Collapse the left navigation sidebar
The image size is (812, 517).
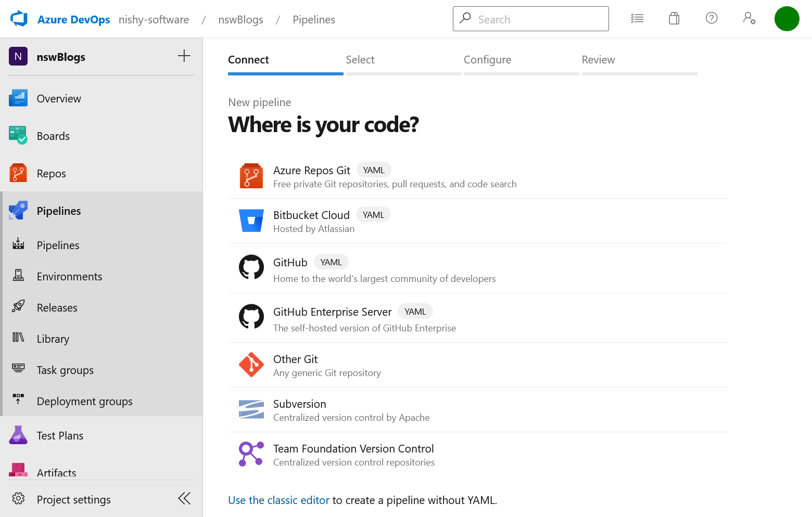coord(184,498)
